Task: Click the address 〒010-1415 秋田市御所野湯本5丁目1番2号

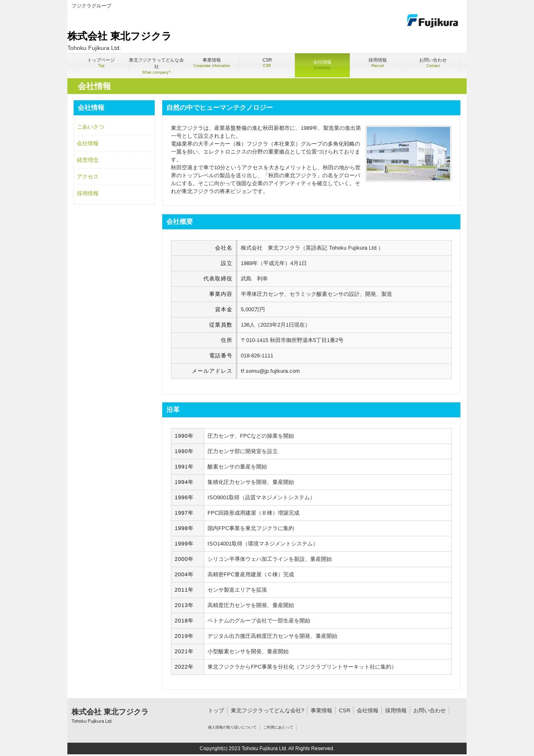Action: [292, 340]
